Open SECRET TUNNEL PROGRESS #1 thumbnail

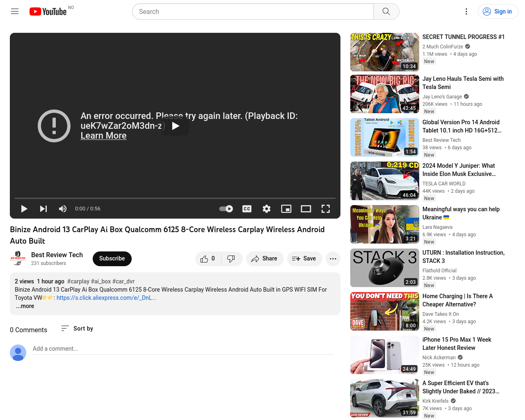(385, 52)
